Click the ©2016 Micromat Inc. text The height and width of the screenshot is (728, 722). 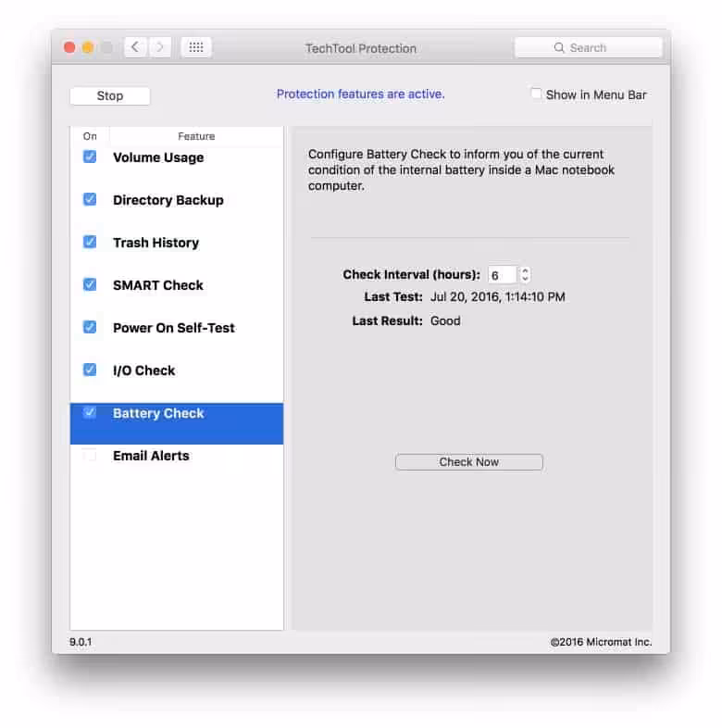(601, 642)
